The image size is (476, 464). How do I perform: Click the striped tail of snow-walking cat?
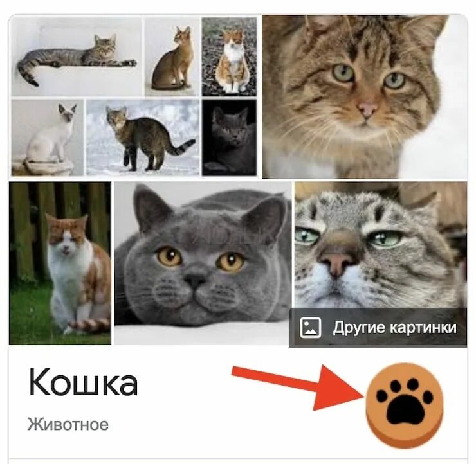tap(181, 147)
